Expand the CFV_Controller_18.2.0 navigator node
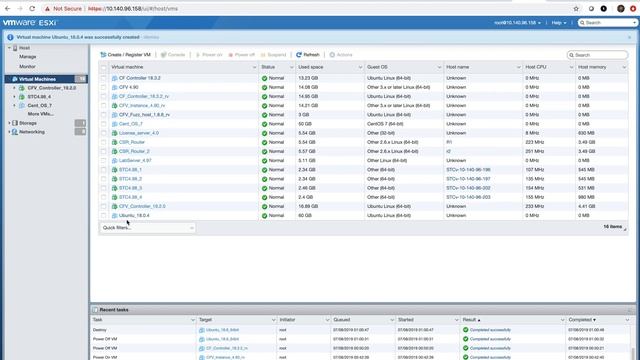 pos(14,88)
